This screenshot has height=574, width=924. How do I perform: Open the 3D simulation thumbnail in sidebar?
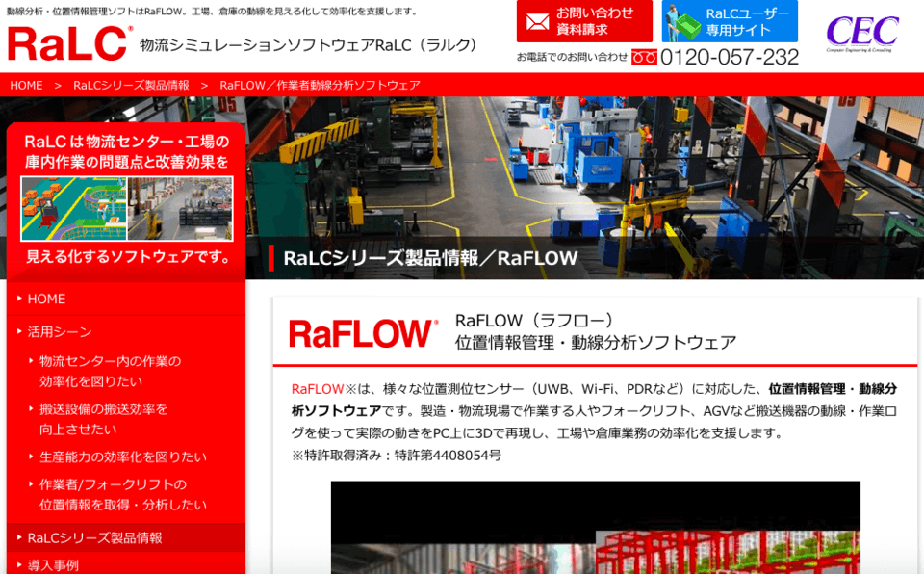click(x=74, y=208)
